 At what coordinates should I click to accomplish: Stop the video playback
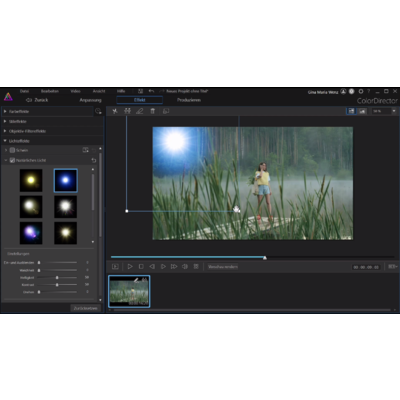tap(141, 267)
